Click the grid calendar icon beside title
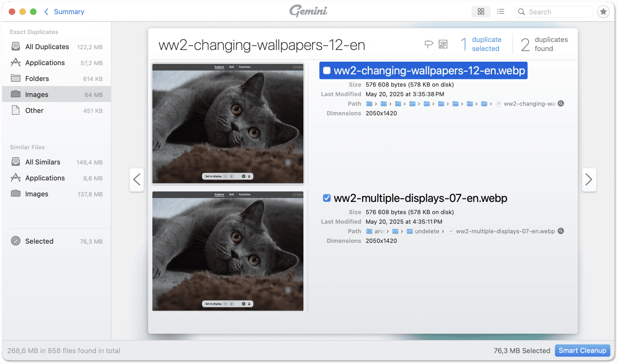 click(443, 44)
